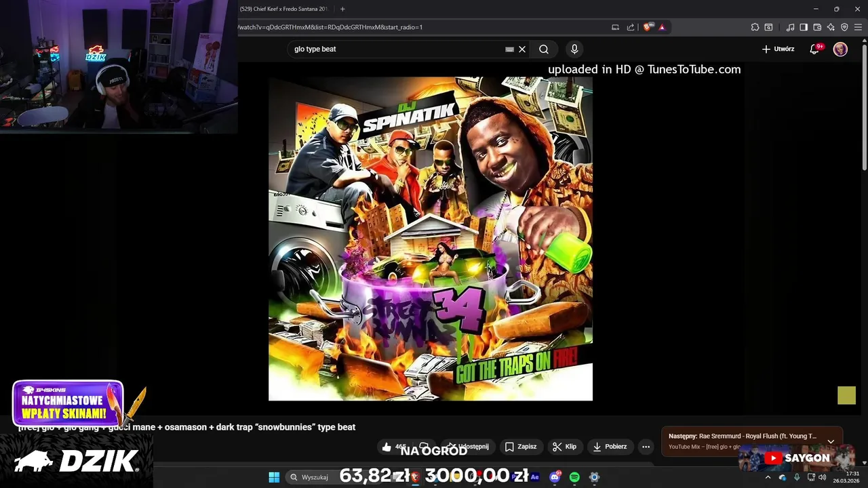Click the DJ Spinatik video cover artwork
868x488 pixels.
(431, 239)
